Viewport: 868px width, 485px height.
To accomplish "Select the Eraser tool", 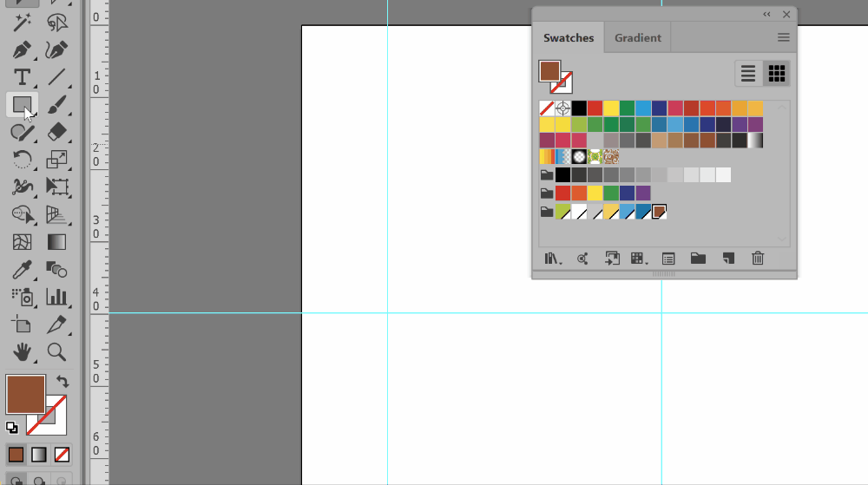I will (56, 132).
